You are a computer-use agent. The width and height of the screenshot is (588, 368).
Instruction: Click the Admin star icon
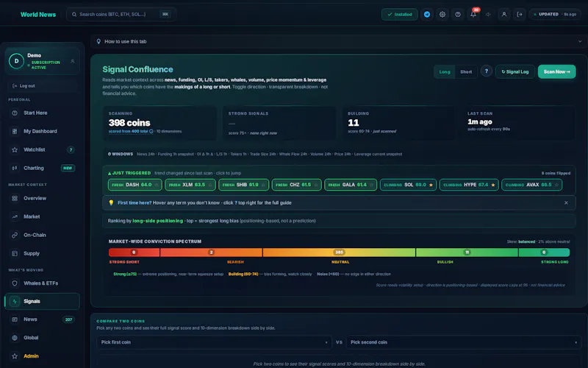(x=15, y=356)
